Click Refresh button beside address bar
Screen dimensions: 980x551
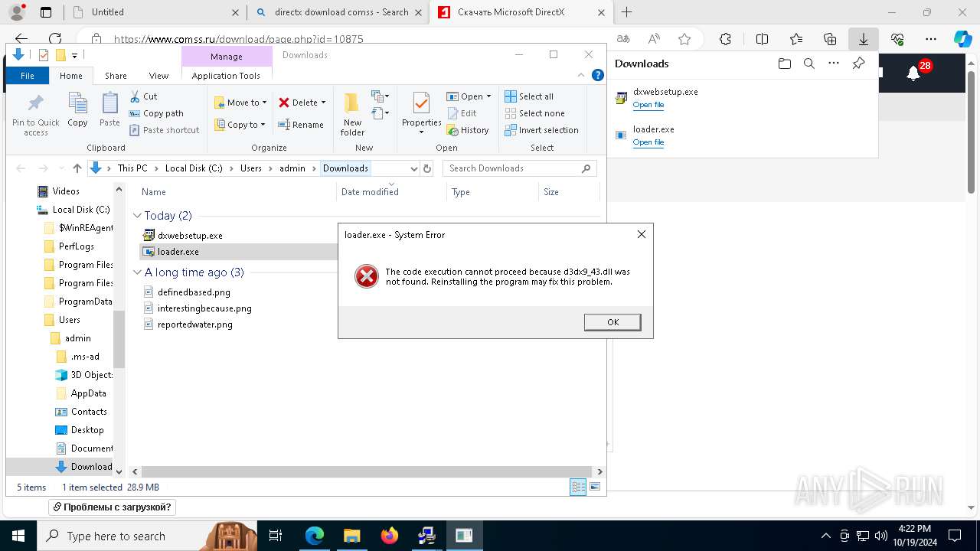tap(427, 168)
